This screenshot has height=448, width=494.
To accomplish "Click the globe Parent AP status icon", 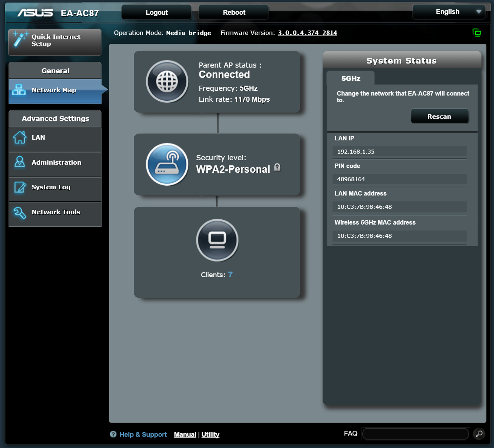I will [167, 82].
